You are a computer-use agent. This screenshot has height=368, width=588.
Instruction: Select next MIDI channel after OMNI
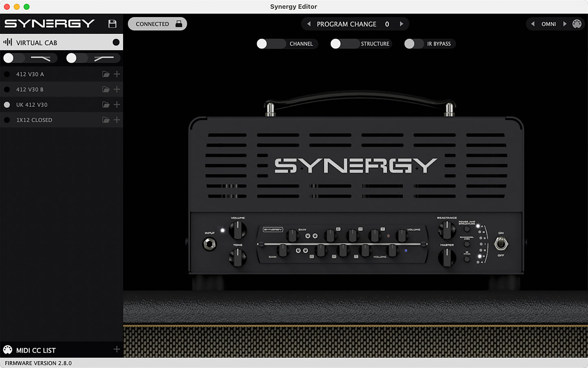coord(564,24)
